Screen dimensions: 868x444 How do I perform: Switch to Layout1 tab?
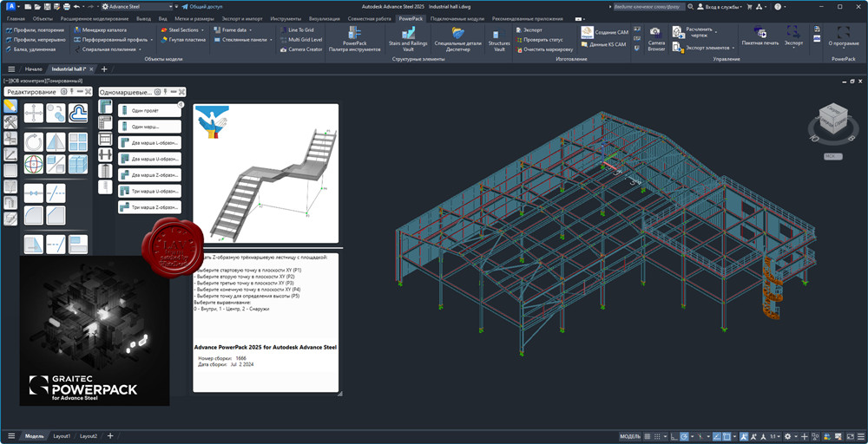tap(62, 436)
